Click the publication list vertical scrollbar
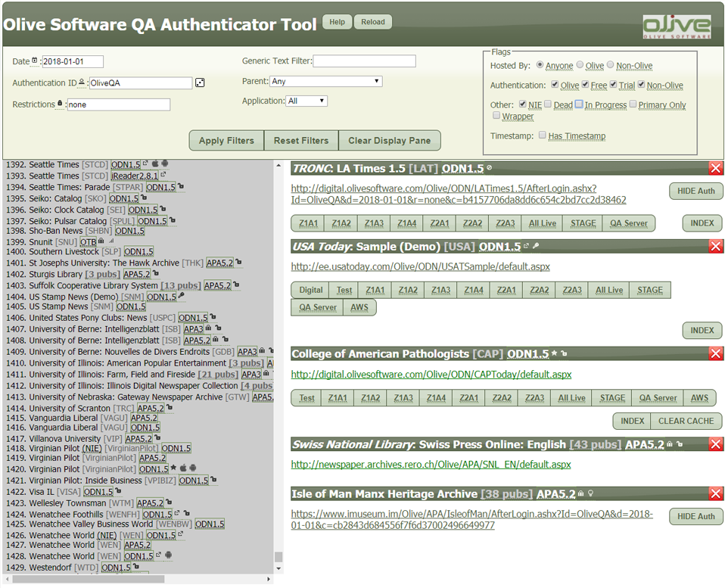Image resolution: width=725 pixels, height=588 pixels. pos(278,363)
